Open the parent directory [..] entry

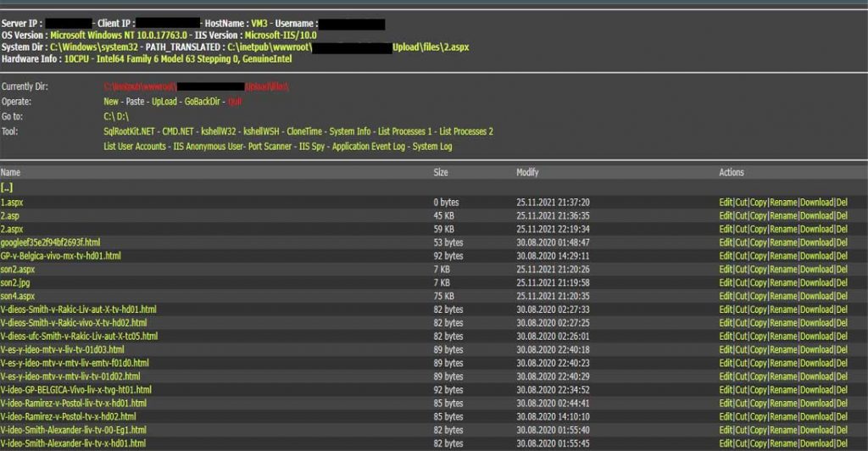(7, 187)
